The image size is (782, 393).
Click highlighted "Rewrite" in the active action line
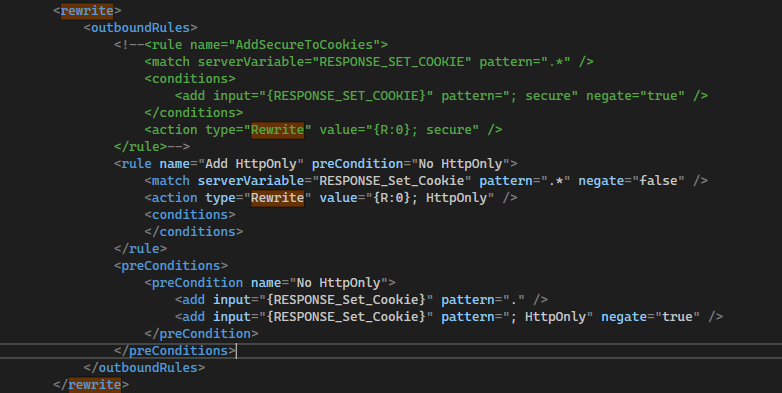coord(277,197)
